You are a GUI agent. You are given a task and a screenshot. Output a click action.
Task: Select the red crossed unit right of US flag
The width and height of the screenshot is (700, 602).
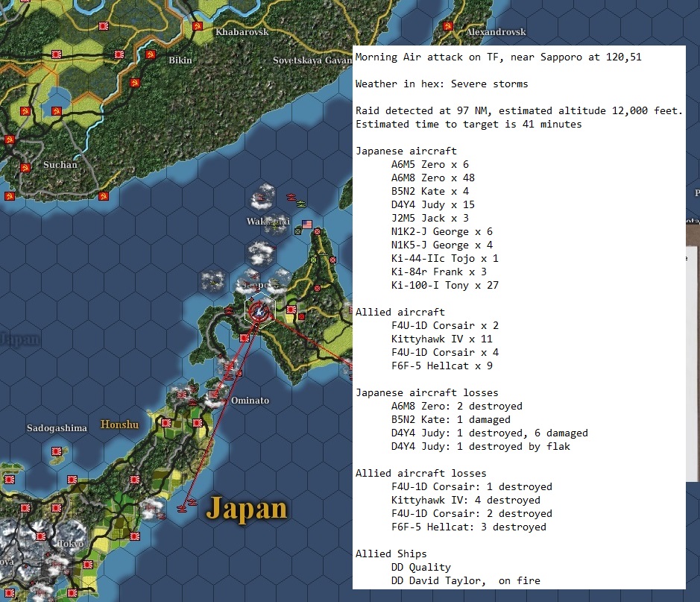[317, 231]
